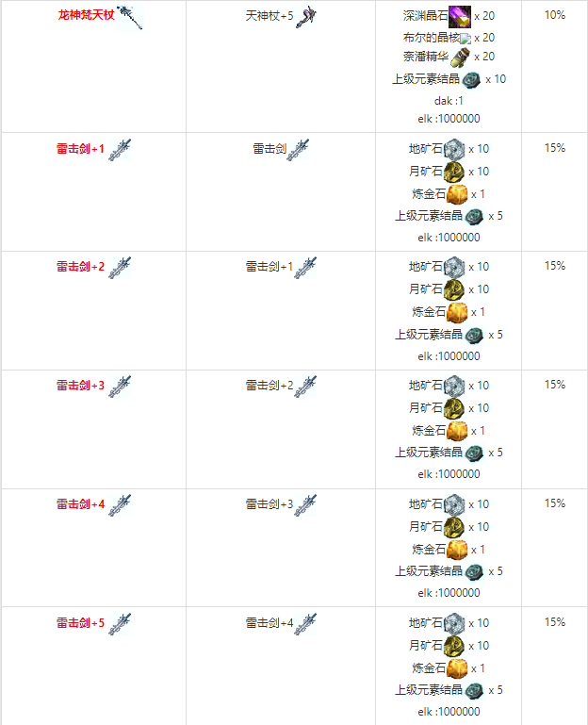Image resolution: width=588 pixels, height=725 pixels.
Task: Click 上级元素结晶 icon in 雷击剑+4 row
Action: coord(474,572)
